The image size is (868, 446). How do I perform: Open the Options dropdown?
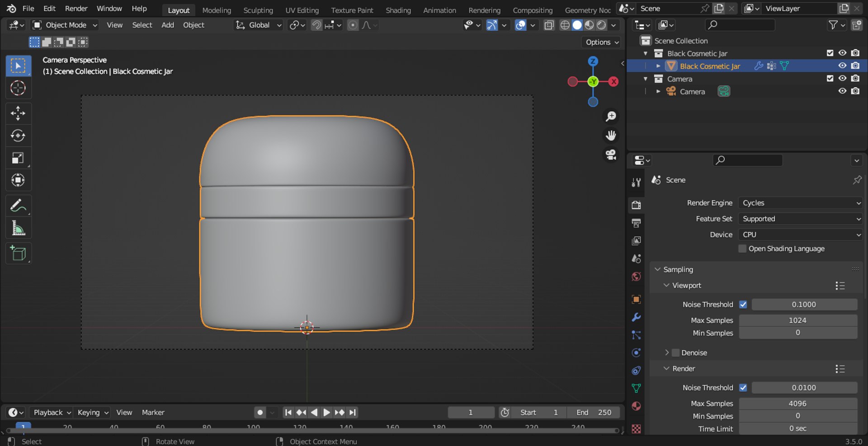(602, 42)
